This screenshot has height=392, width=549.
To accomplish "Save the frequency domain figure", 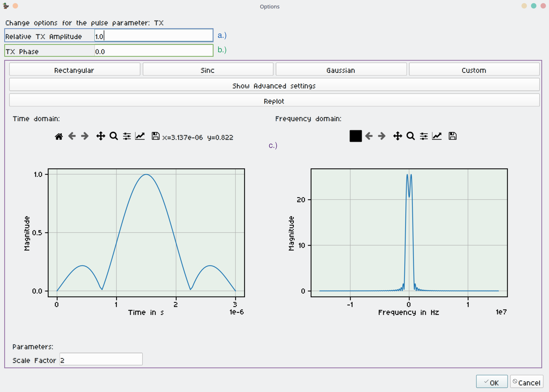I will 453,136.
